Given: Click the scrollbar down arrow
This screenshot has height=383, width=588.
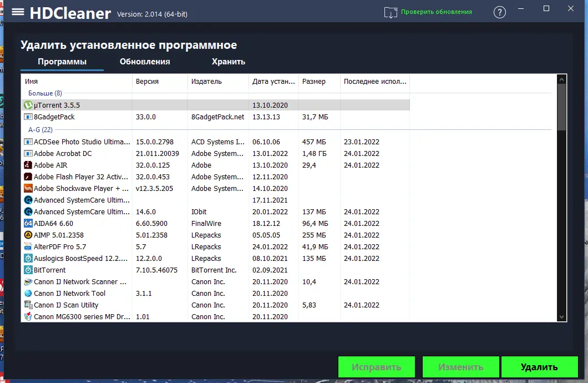Looking at the screenshot, I should (x=561, y=316).
